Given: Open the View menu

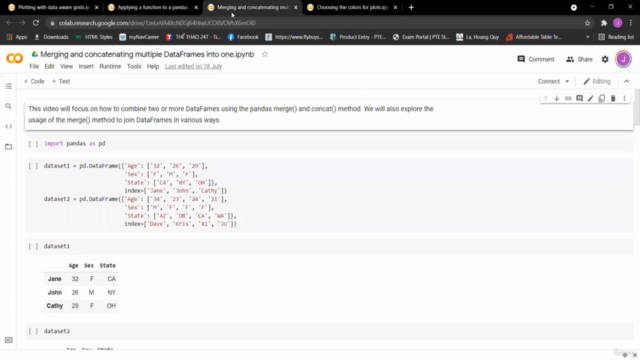Looking at the screenshot, I should tap(67, 66).
